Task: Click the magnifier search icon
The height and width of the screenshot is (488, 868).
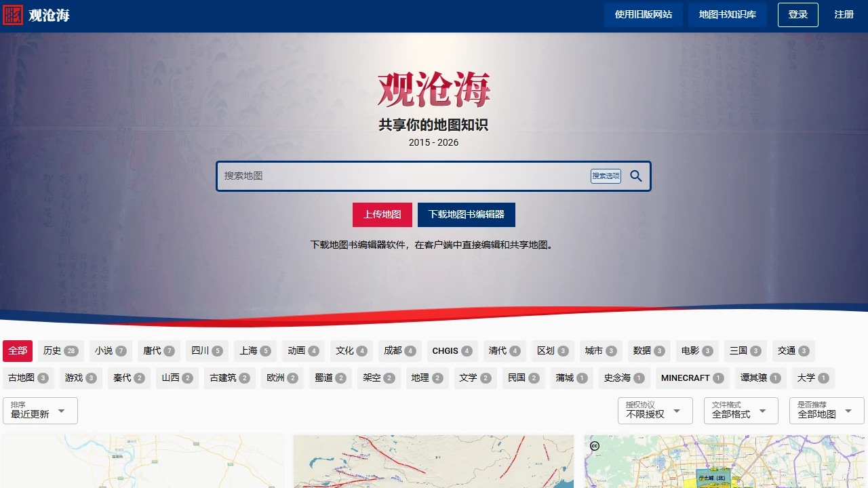Action: (x=635, y=176)
